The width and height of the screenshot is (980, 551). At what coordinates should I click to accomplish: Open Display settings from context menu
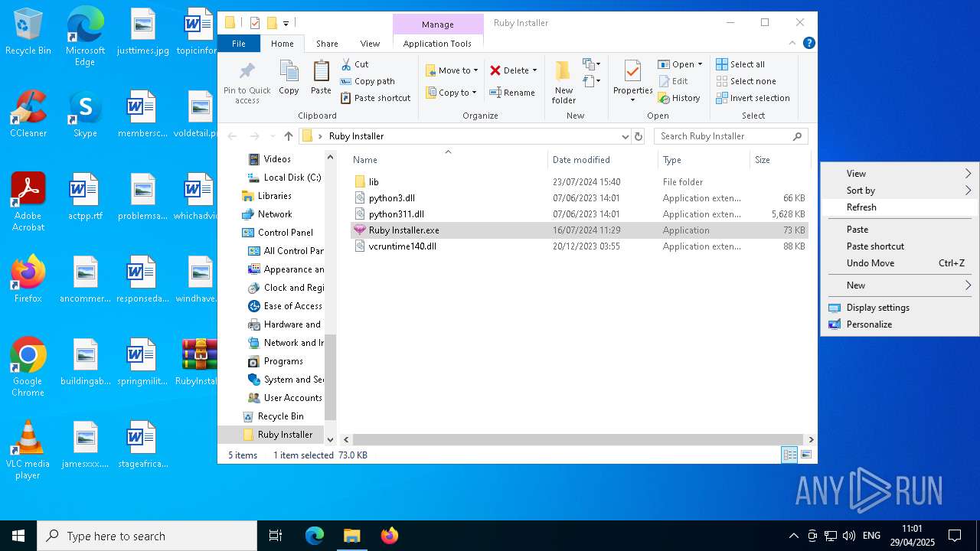click(900, 308)
